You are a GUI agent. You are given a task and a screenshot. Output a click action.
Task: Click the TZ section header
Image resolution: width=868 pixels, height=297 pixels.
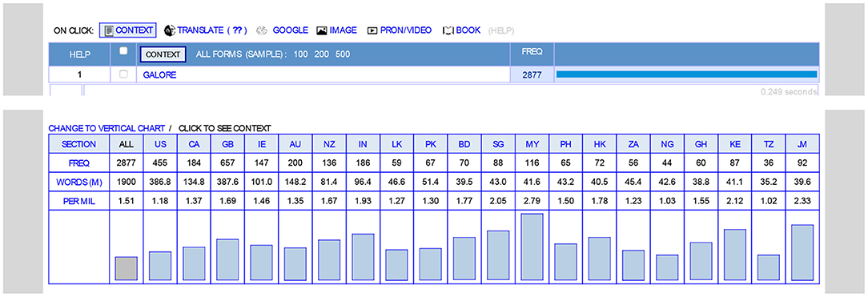pos(769,144)
